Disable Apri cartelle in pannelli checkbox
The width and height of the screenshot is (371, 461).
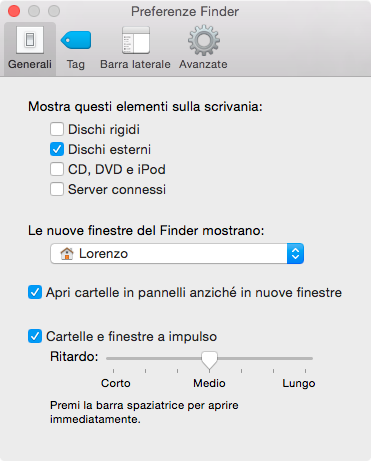[x=35, y=292]
